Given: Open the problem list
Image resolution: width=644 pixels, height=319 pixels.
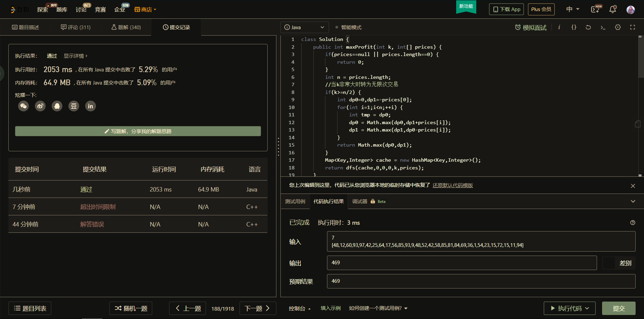Looking at the screenshot, I should [30, 308].
